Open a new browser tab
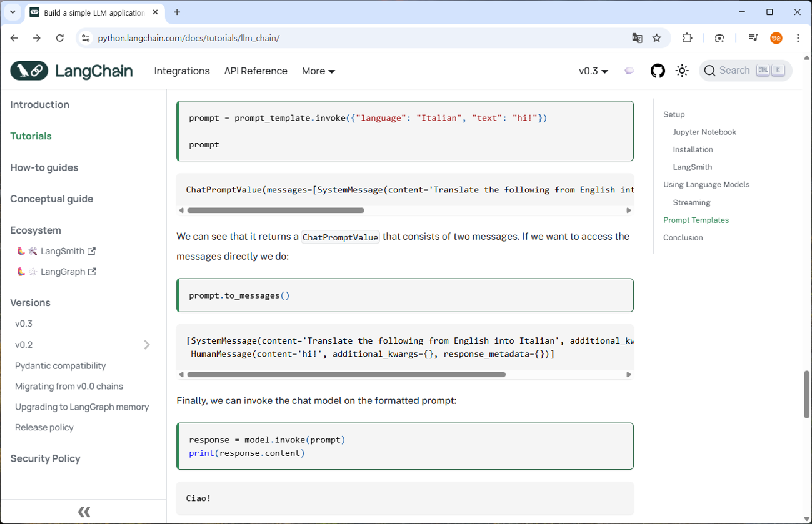Image resolution: width=812 pixels, height=524 pixels. pyautogui.click(x=177, y=12)
